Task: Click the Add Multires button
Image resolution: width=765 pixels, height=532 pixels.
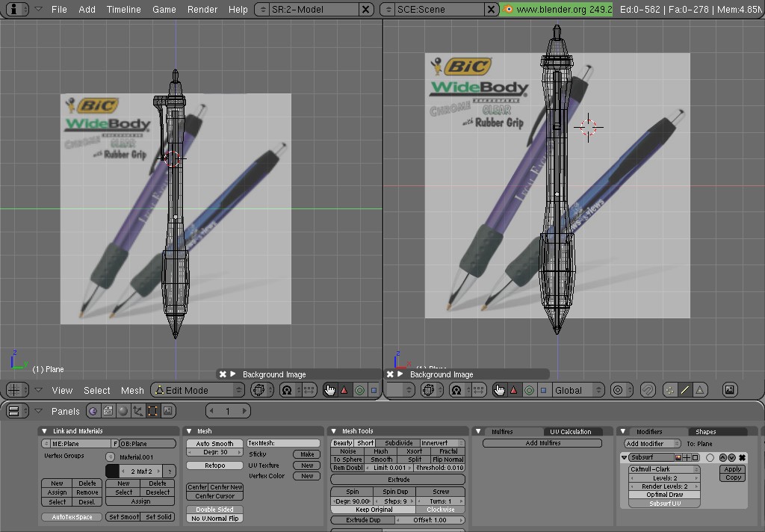Action: [x=542, y=443]
